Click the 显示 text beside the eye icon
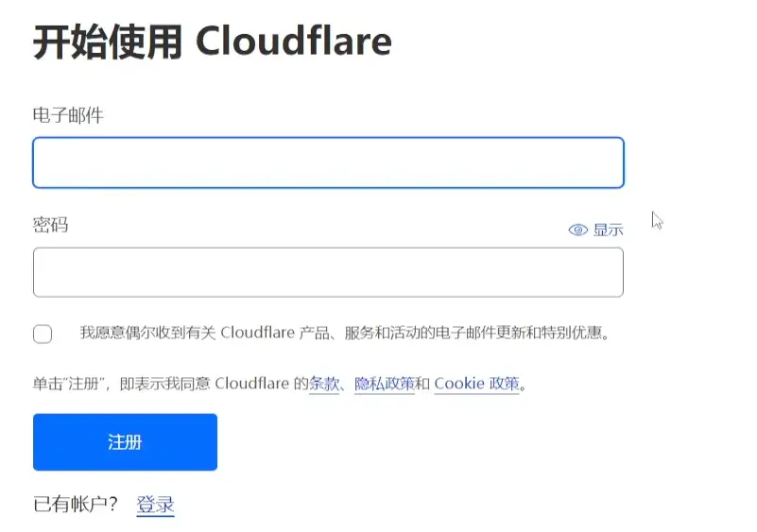Viewport: 757px width, 532px height. coord(608,230)
